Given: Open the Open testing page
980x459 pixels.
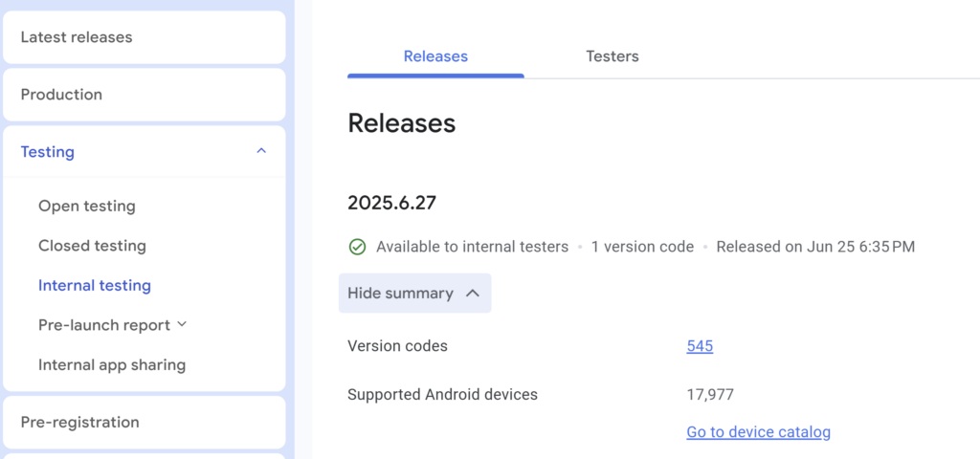Looking at the screenshot, I should click(x=87, y=207).
